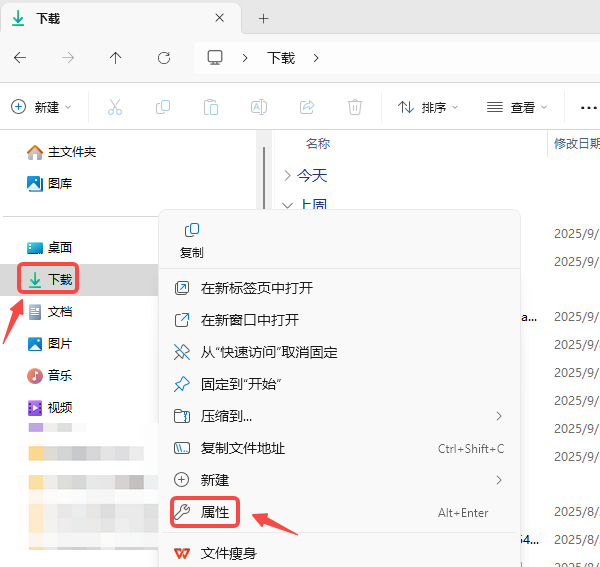The image size is (600, 567).
Task: Click the 名称 column header
Action: pos(318,144)
